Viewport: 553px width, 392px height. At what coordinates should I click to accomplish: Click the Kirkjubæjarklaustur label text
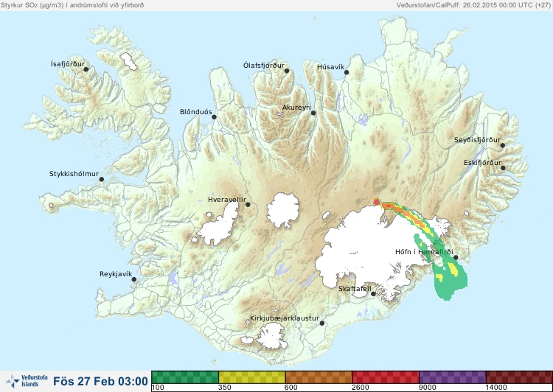(285, 318)
